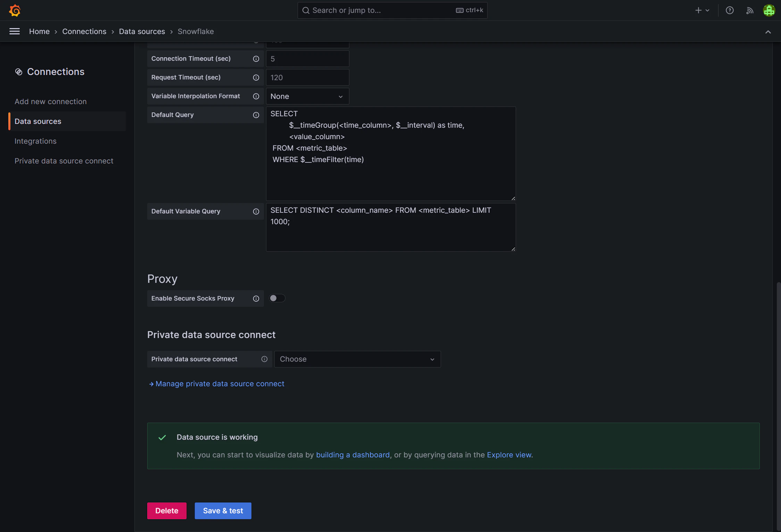The image size is (781, 532).
Task: Click into the Default Variable Query text area
Action: tap(391, 227)
